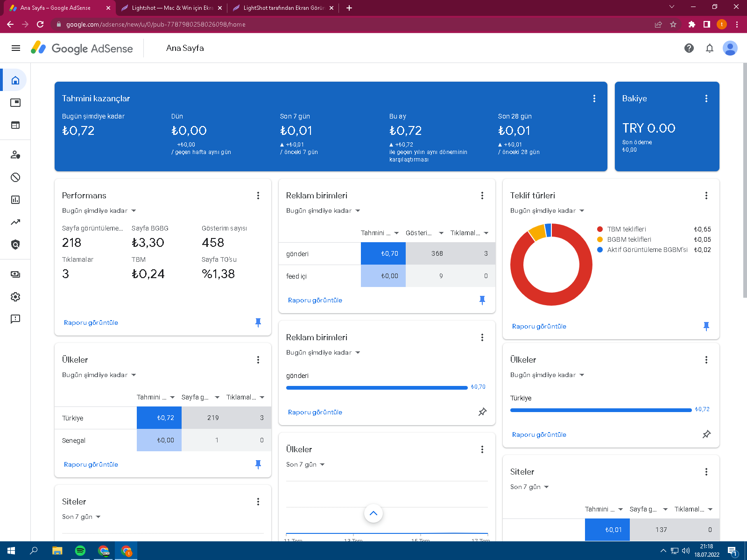Switch to LightShot tarafından Ekran Görüntüsü tab
The width and height of the screenshot is (747, 560).
283,8
